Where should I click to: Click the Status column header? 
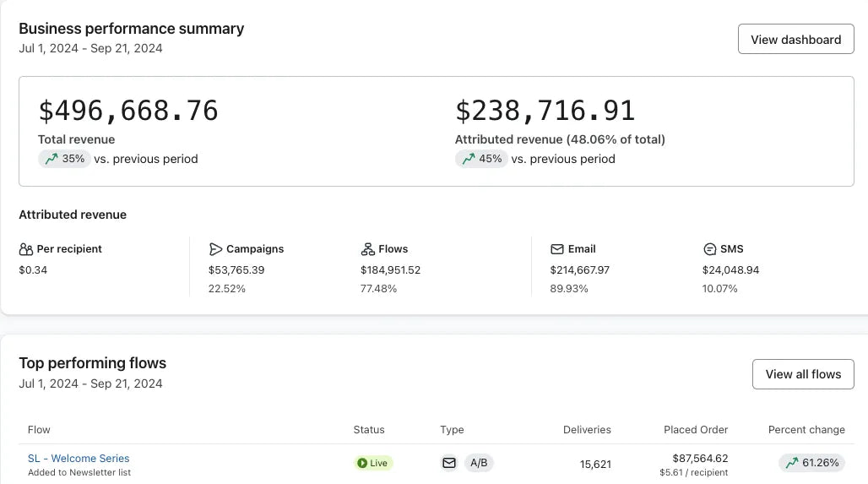(369, 430)
